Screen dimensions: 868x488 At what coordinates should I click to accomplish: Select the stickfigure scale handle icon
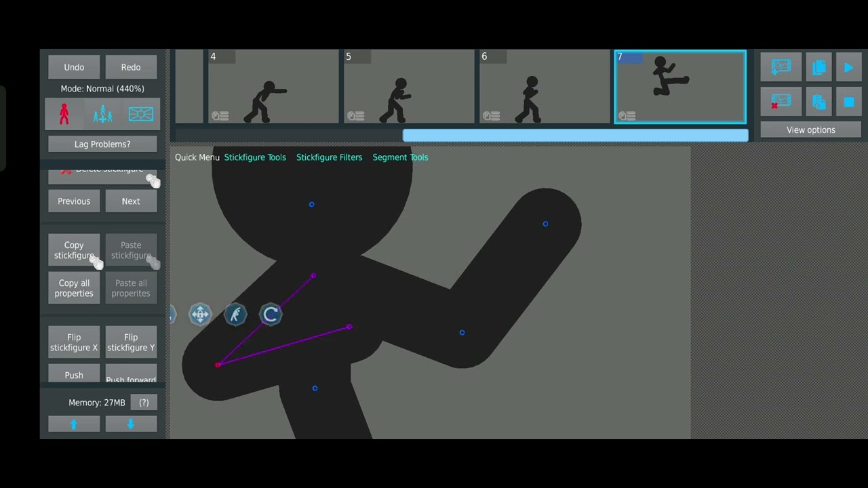235,314
